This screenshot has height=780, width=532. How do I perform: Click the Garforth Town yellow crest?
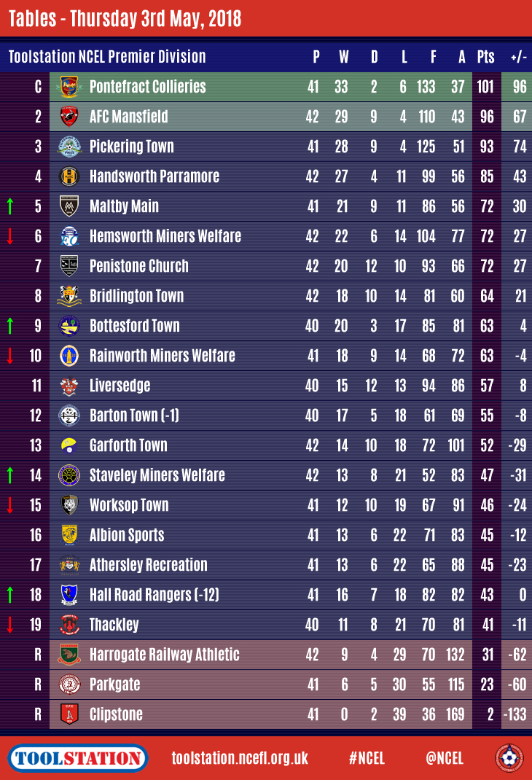click(x=69, y=445)
